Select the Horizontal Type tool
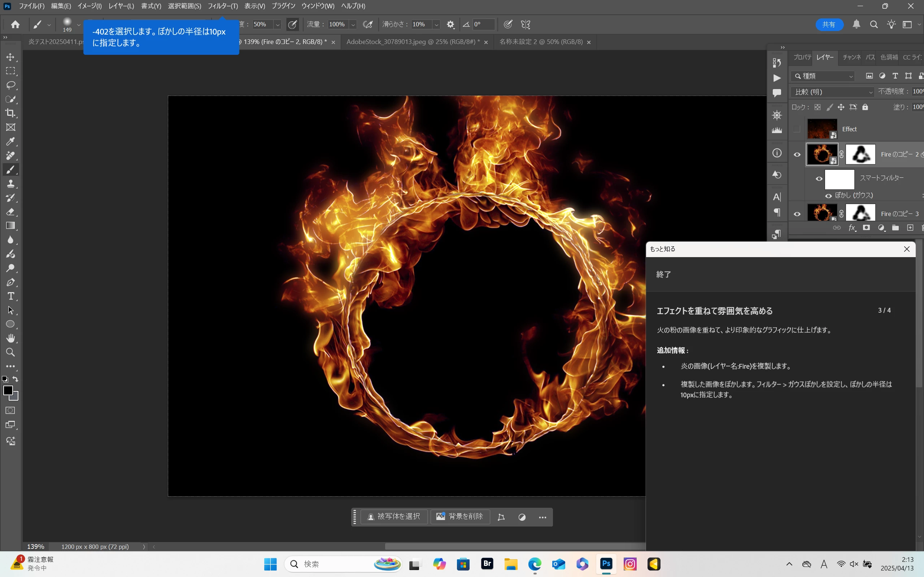The image size is (924, 577). [10, 296]
